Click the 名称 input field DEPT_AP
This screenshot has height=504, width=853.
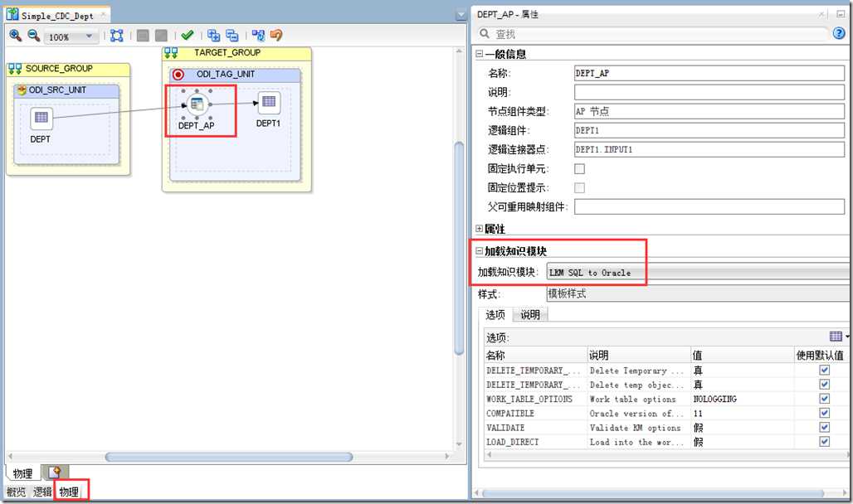click(x=709, y=74)
